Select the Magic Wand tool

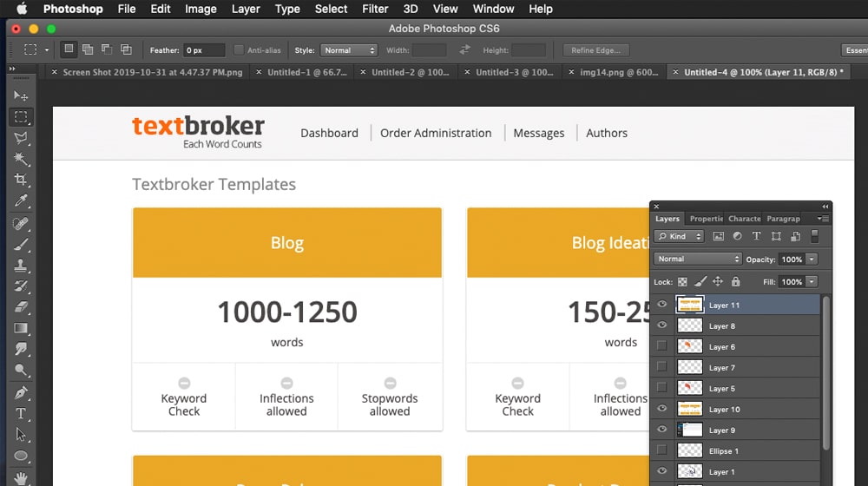21,159
